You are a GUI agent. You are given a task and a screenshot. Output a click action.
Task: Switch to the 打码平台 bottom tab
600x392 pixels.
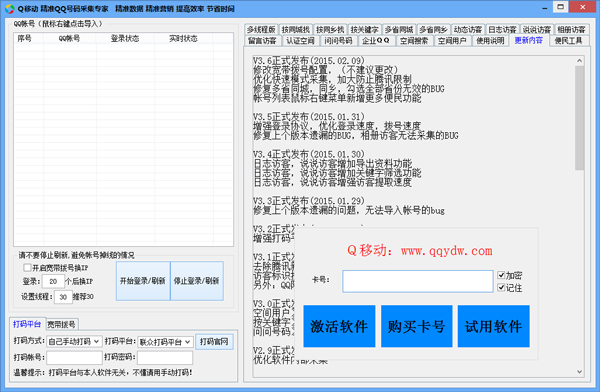click(x=27, y=324)
